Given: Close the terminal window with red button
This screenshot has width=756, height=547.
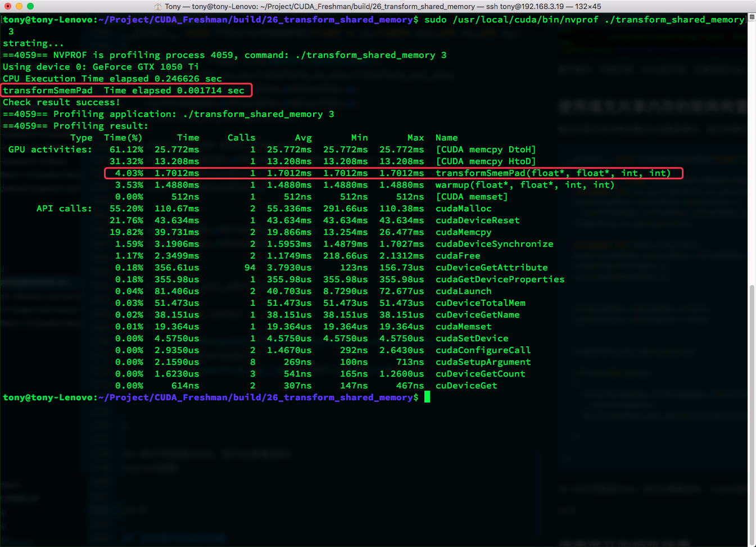Looking at the screenshot, I should 8,6.
